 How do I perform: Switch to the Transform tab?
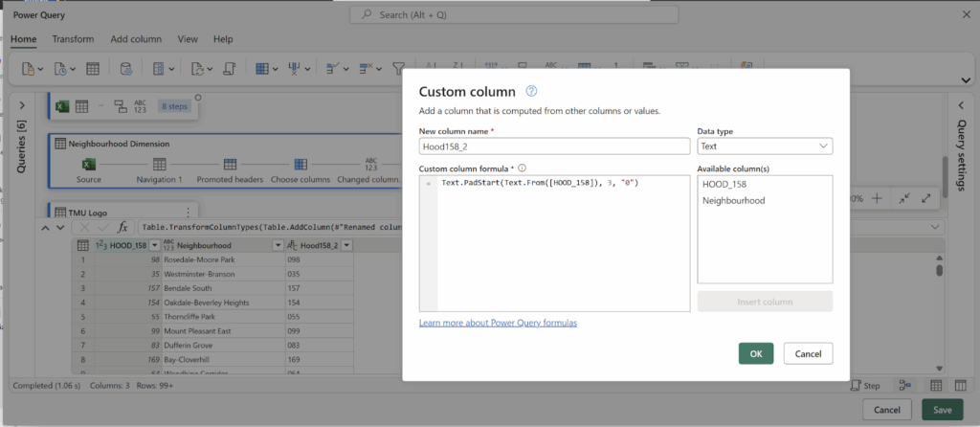click(x=73, y=39)
